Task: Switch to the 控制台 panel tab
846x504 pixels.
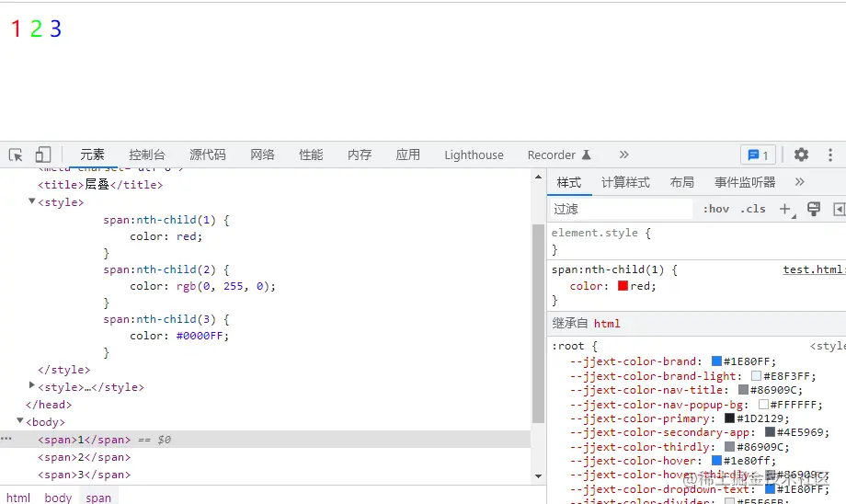Action: pos(147,155)
